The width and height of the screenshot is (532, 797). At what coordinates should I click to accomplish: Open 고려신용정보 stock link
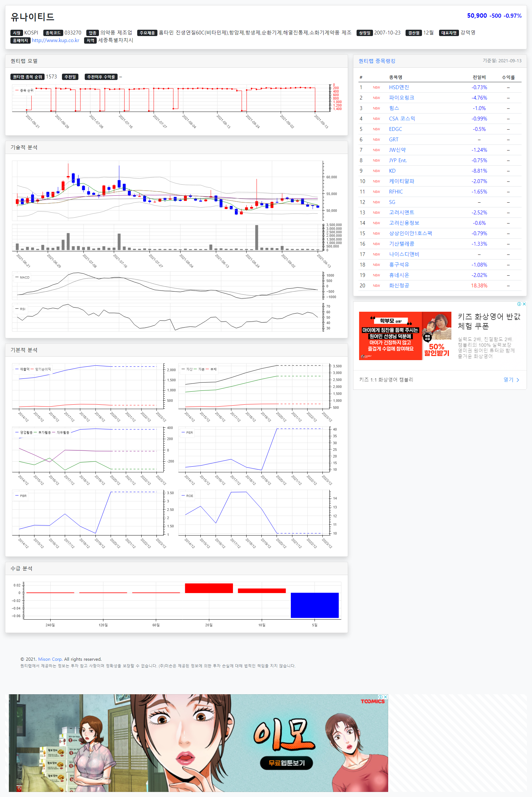point(404,223)
